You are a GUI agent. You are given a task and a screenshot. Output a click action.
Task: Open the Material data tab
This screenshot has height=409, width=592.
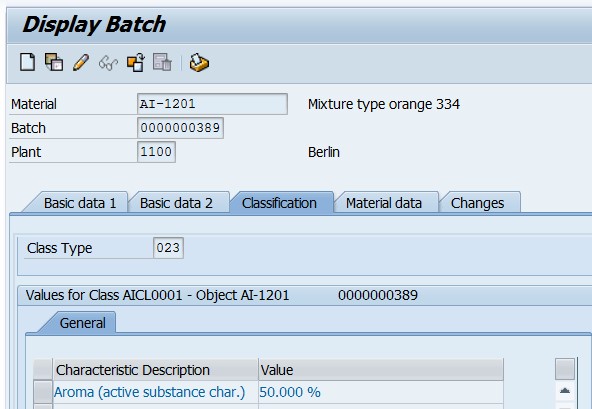click(x=384, y=203)
